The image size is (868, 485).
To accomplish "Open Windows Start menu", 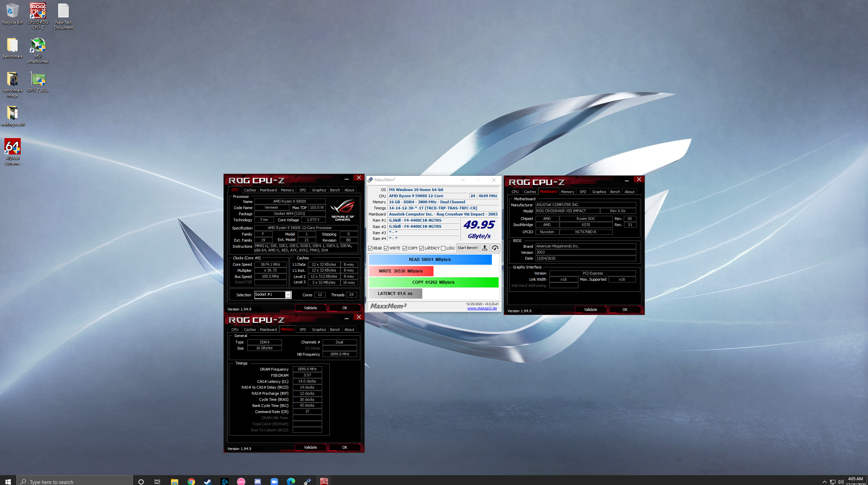I will click(8, 481).
